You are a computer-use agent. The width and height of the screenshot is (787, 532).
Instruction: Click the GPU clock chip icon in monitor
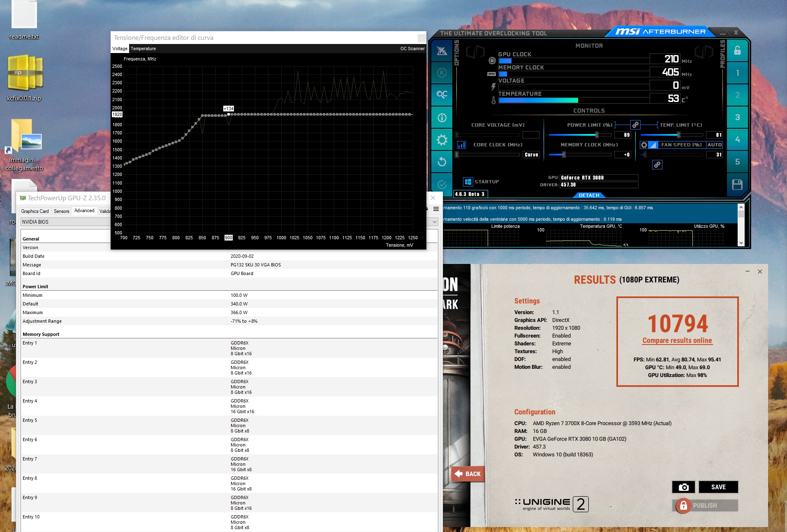492,60
